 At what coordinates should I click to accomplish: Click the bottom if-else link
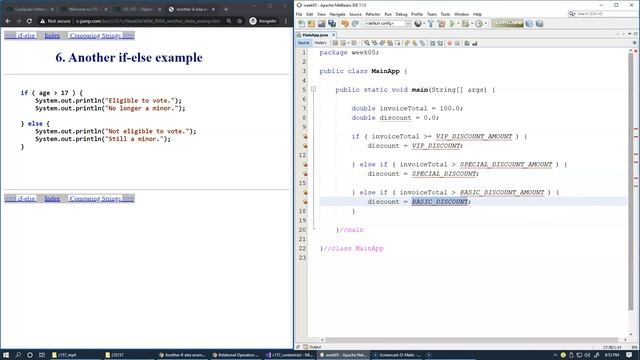[x=20, y=198]
